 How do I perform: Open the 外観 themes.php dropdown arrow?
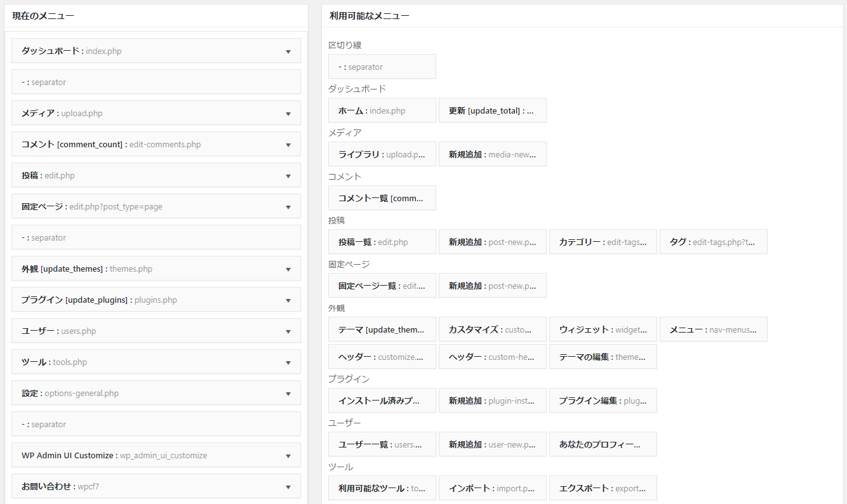[288, 269]
